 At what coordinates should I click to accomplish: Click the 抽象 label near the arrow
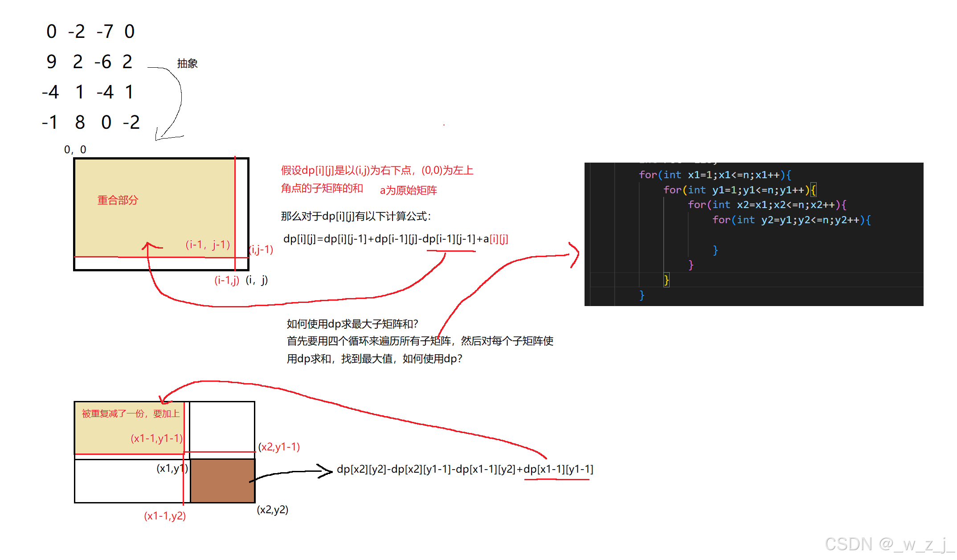(187, 64)
